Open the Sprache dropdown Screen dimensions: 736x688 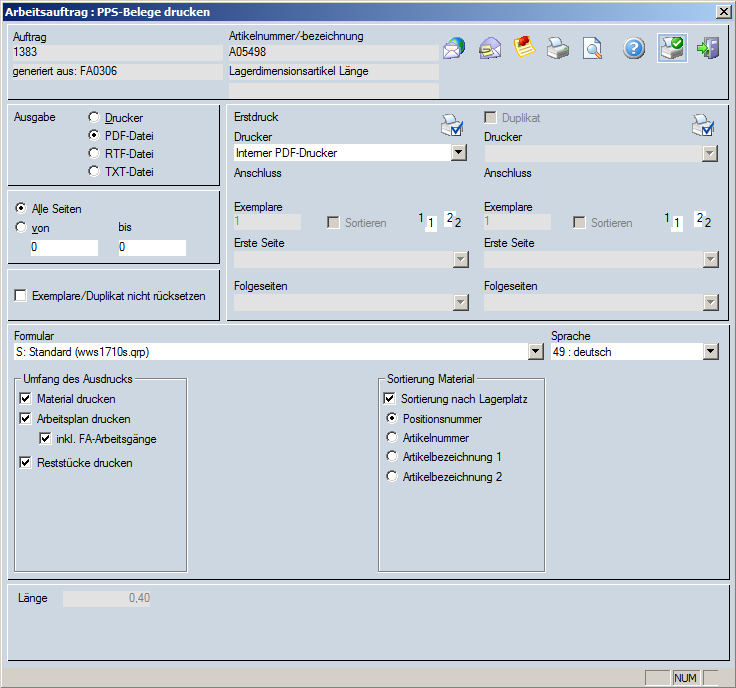(x=710, y=352)
